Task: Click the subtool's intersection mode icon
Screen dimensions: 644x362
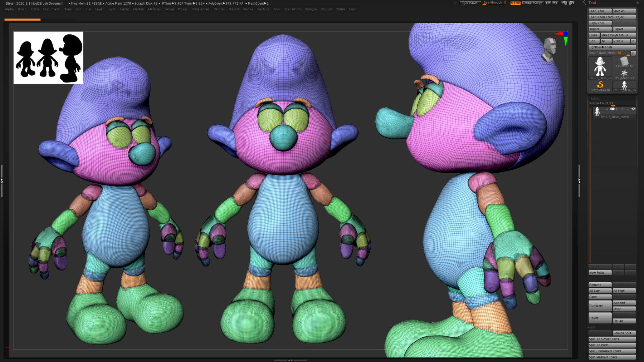Action: [623, 109]
